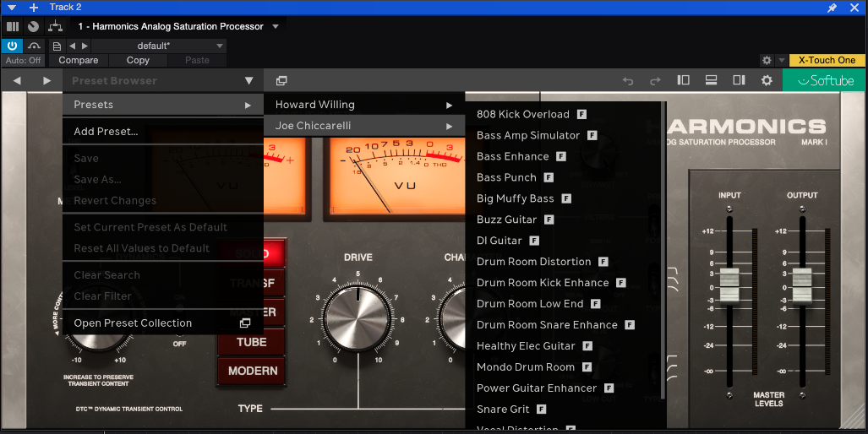Toggle the left side panel layout icon
Image resolution: width=868 pixels, height=434 pixels.
[683, 80]
